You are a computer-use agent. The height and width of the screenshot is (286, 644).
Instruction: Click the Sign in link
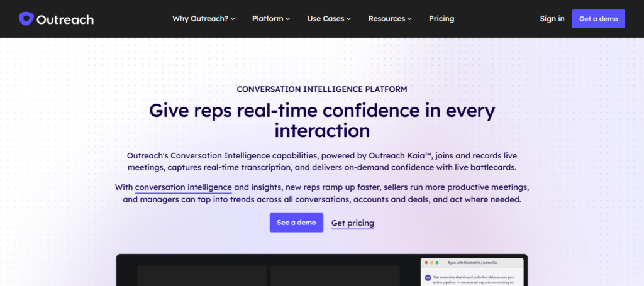click(x=552, y=18)
